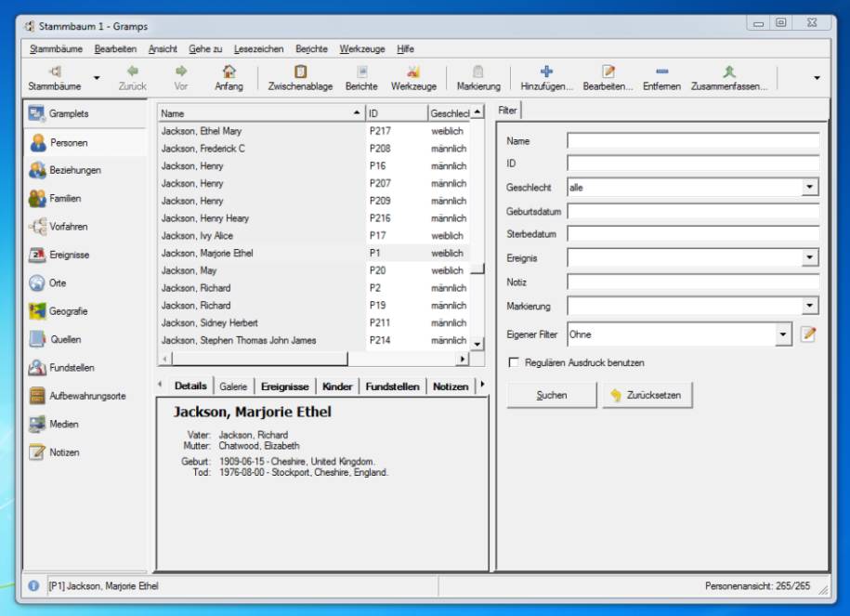Open the Geschlecht dropdown
The image size is (850, 616).
[x=809, y=188]
